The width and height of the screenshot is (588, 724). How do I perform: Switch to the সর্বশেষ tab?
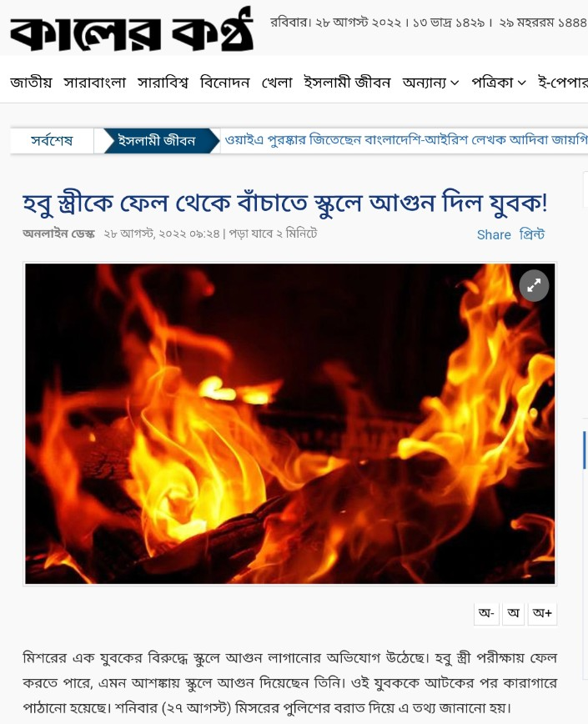tap(52, 140)
